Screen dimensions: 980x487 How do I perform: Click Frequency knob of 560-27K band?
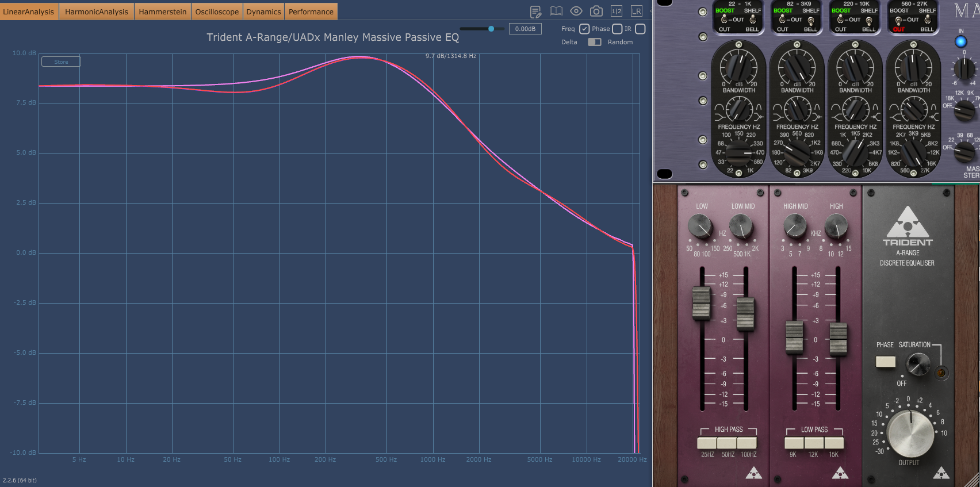point(913,153)
